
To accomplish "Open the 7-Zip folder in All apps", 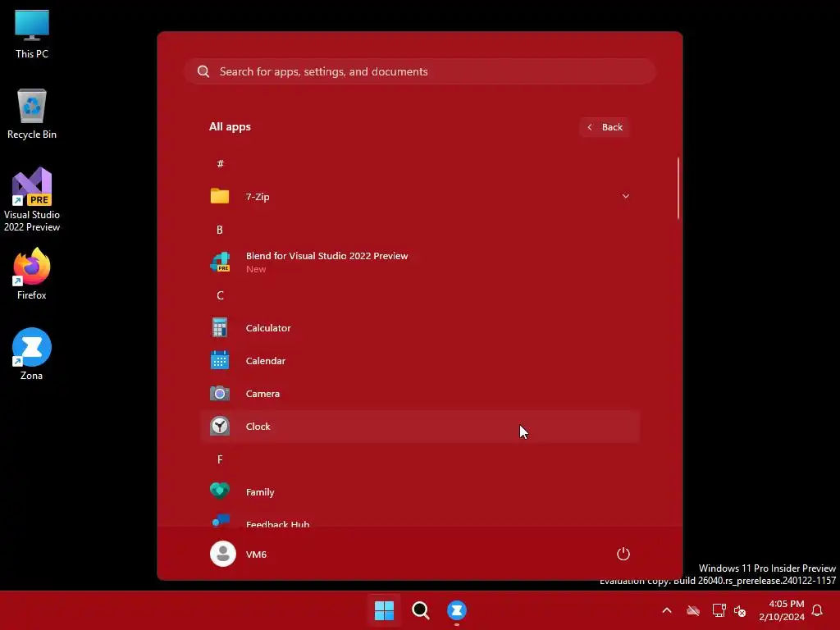I will click(420, 197).
